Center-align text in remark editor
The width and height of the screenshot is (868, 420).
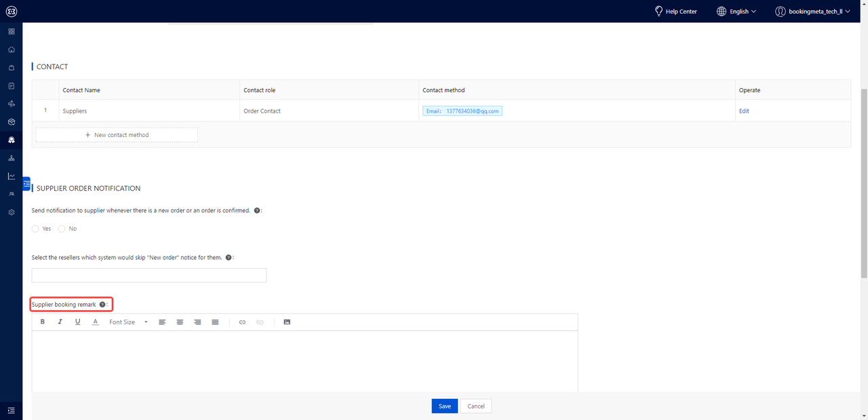tap(180, 322)
